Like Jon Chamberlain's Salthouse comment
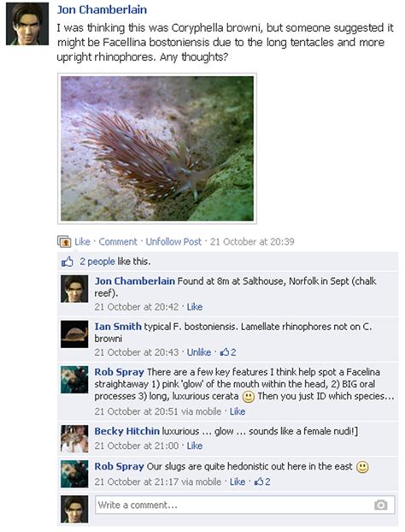 (x=195, y=307)
